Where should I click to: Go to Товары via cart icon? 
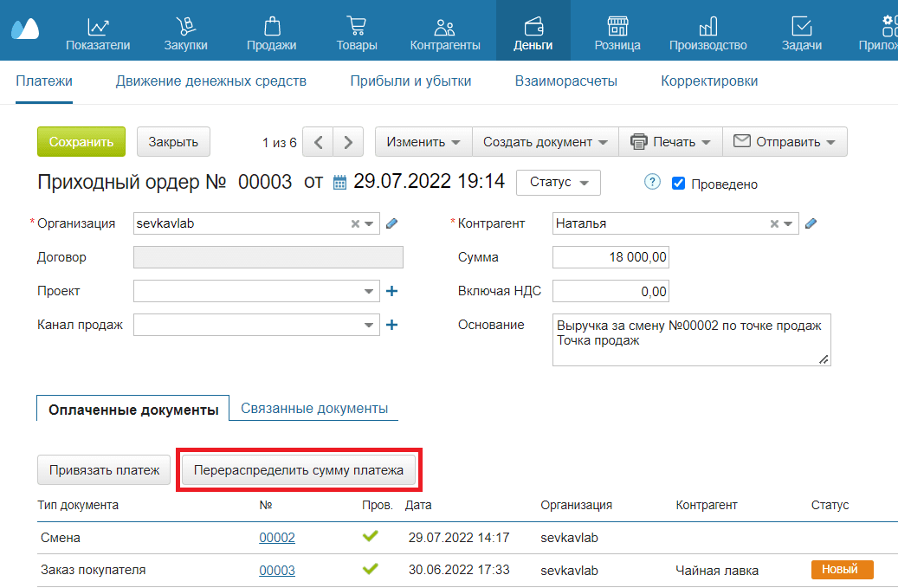pos(356,26)
